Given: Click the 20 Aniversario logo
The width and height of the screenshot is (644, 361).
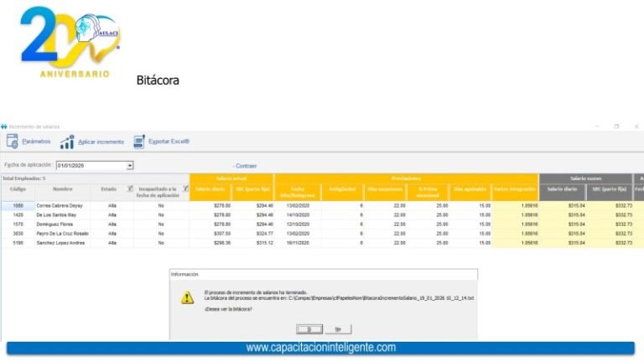Looking at the screenshot, I should 70,42.
